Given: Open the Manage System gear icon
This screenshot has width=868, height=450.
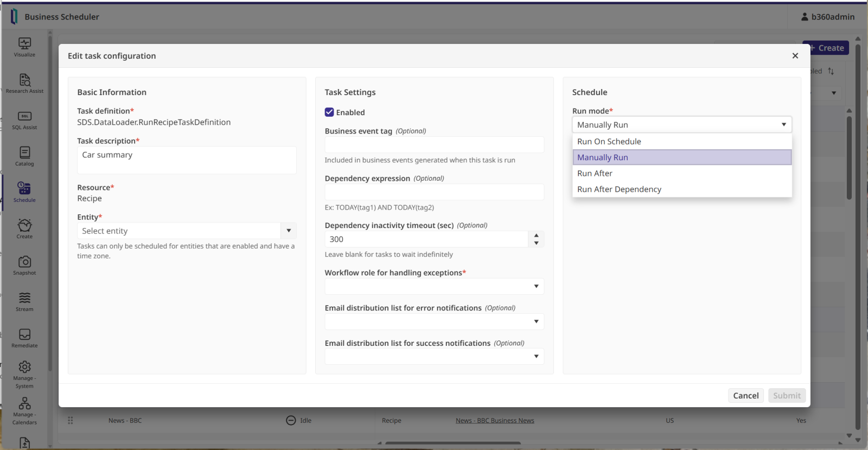Looking at the screenshot, I should point(24,367).
